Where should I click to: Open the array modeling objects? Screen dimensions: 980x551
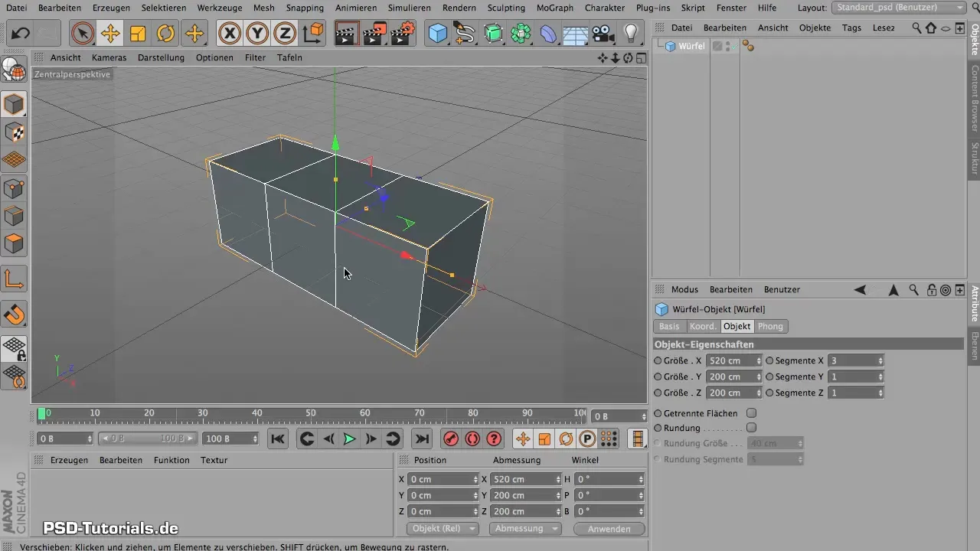[x=521, y=34]
